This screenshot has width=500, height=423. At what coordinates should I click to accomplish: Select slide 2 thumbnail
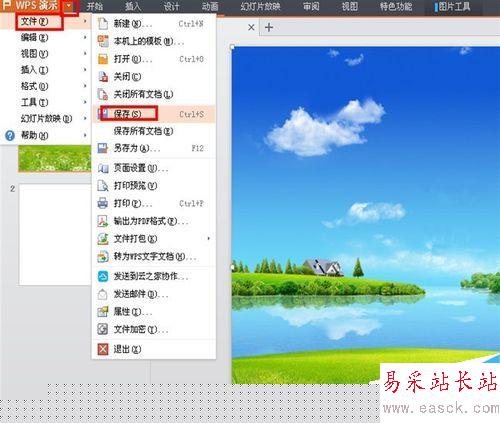(55, 235)
